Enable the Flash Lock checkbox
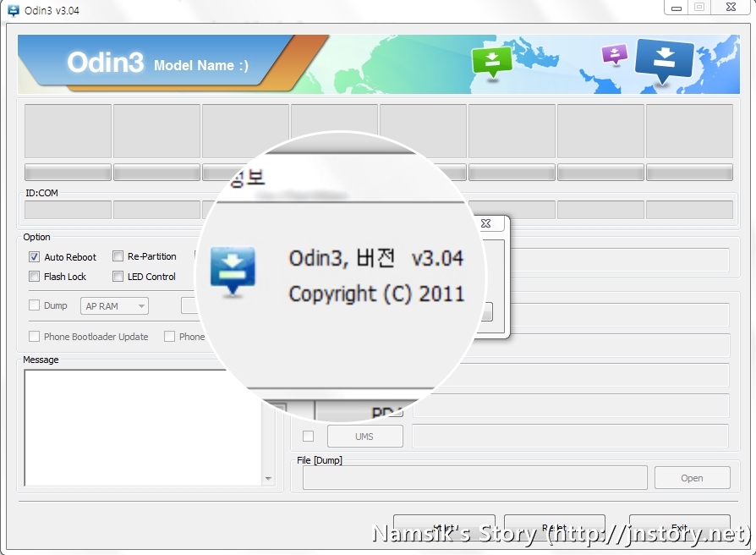The height and width of the screenshot is (555, 756). click(35, 277)
